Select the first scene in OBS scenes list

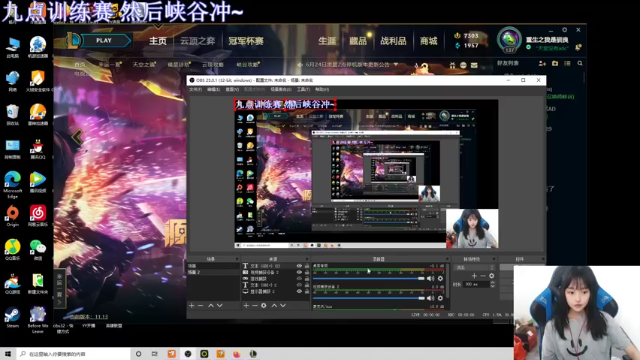click(x=213, y=266)
